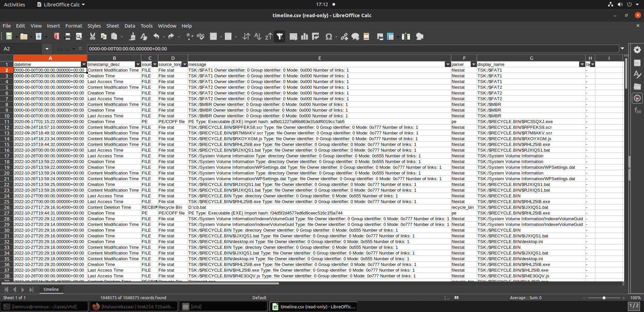
Task: Click the Insert Rows icon
Action: (x=214, y=37)
